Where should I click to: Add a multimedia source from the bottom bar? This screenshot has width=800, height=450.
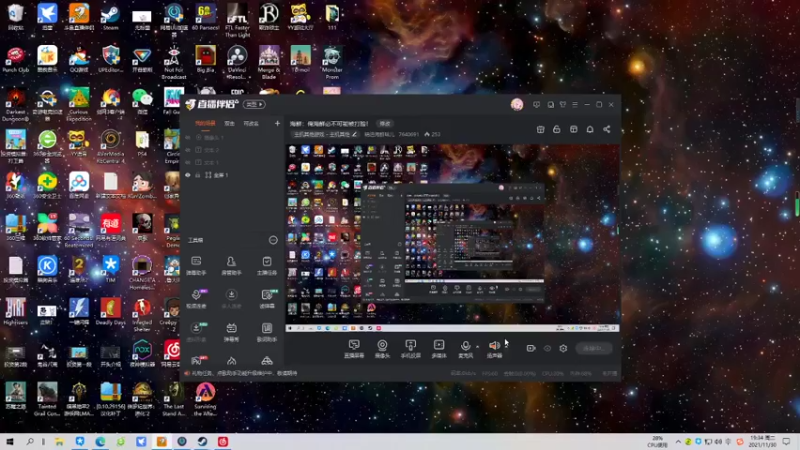tap(439, 349)
